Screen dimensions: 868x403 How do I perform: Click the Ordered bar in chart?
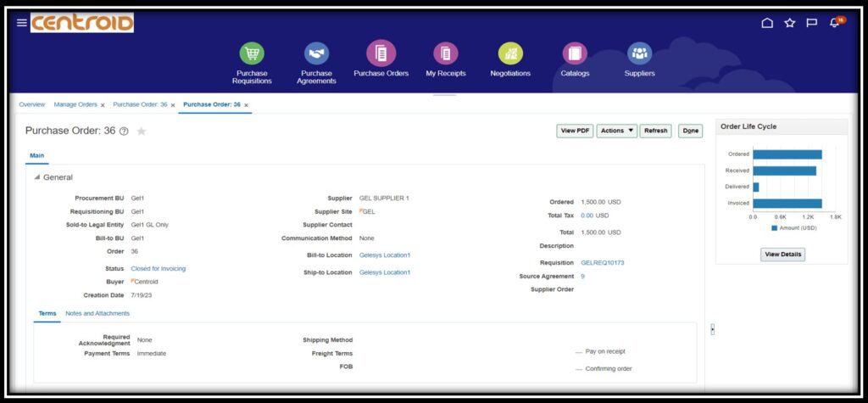coord(787,154)
